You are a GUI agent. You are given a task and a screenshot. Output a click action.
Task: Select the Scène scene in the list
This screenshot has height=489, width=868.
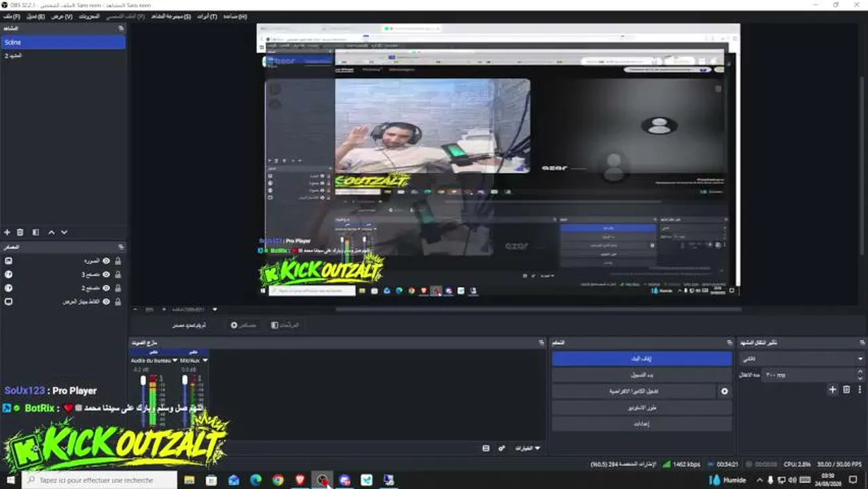pyautogui.click(x=63, y=42)
